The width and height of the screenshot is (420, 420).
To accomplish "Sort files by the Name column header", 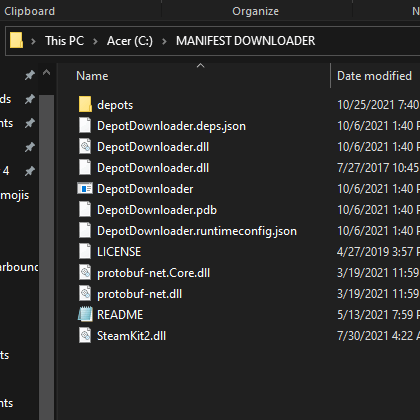I will tap(92, 76).
